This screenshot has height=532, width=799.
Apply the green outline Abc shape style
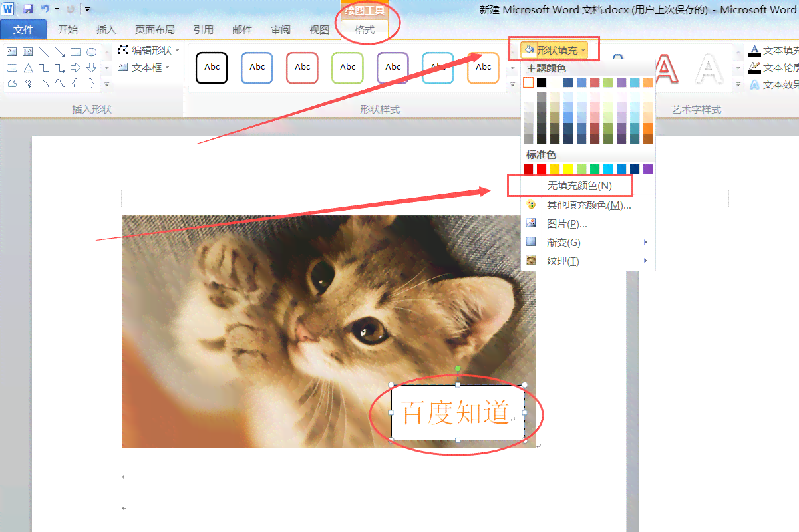[x=347, y=68]
